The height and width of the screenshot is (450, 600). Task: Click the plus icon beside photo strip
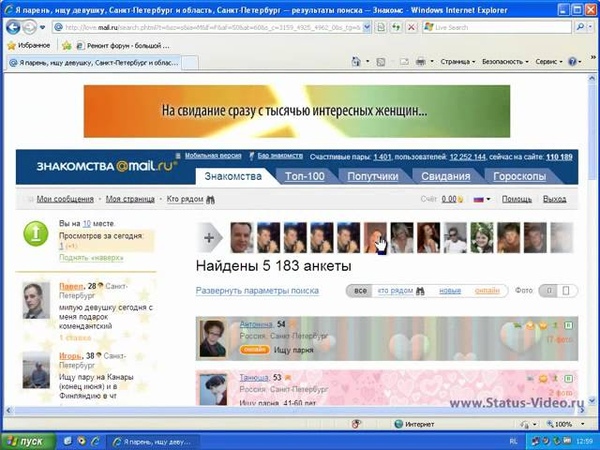click(209, 238)
